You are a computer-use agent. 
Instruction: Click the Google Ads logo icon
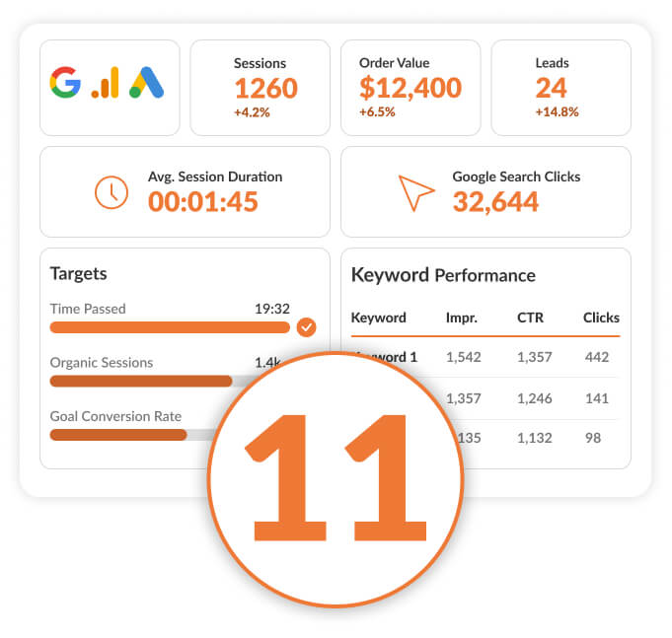click(x=146, y=82)
